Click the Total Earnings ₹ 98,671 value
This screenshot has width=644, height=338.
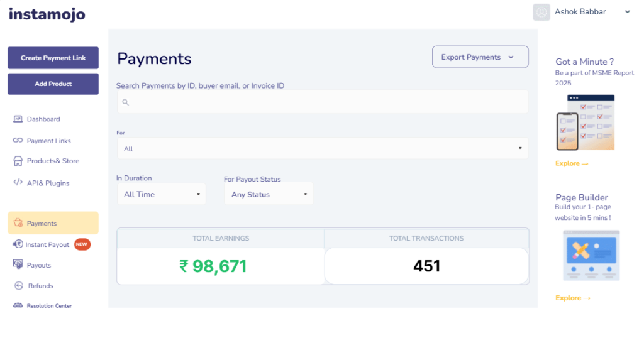pyautogui.click(x=213, y=266)
